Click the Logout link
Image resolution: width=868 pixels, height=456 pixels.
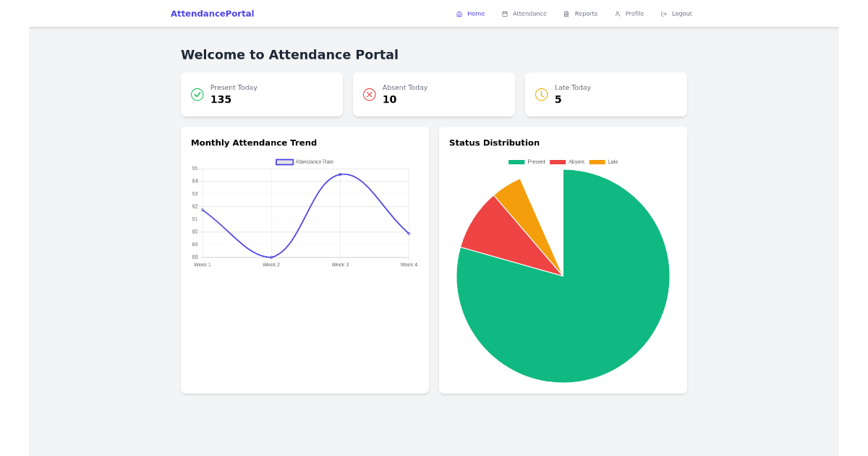pos(676,13)
